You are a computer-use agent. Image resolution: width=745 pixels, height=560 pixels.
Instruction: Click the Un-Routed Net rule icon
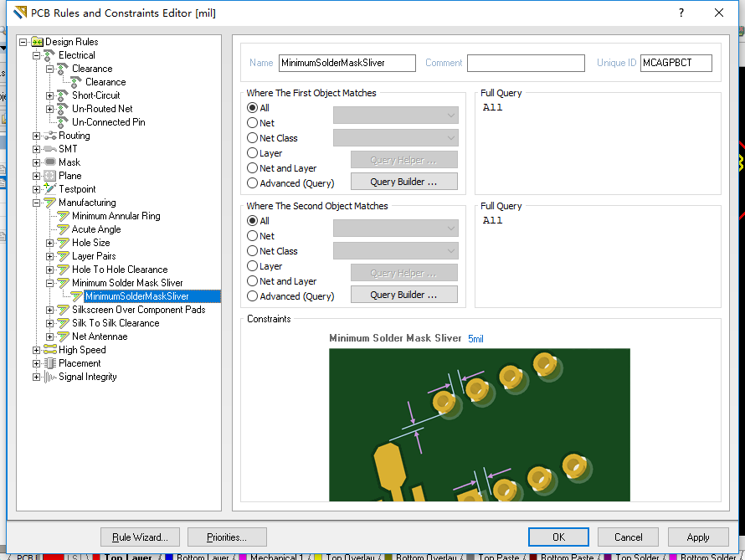tap(63, 109)
